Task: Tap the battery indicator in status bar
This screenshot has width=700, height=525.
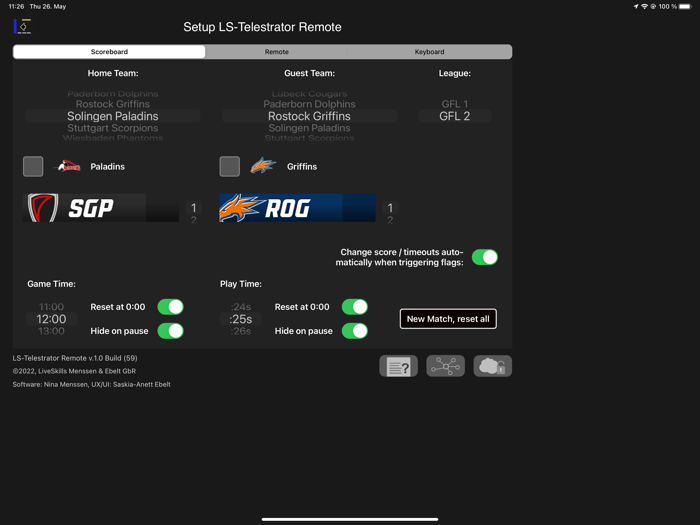Action: tap(685, 6)
